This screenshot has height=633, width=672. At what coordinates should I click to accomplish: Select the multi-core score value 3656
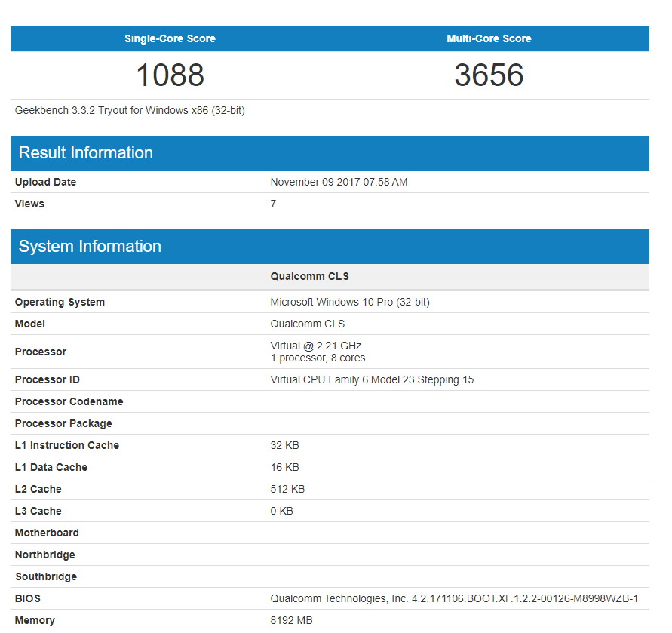click(489, 75)
